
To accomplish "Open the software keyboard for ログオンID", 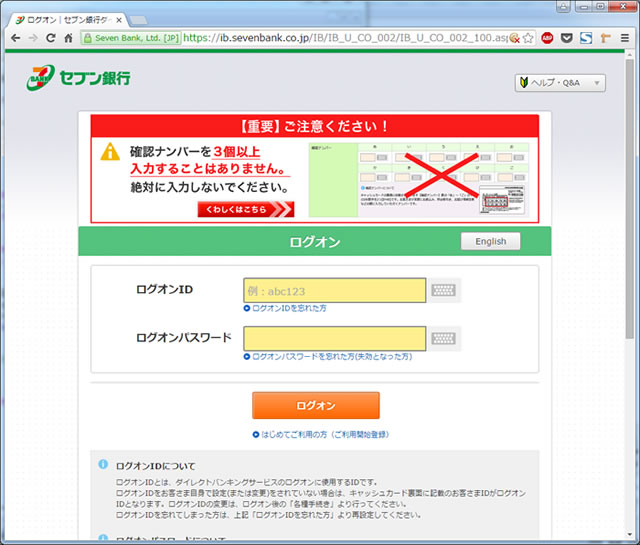I will pyautogui.click(x=444, y=290).
